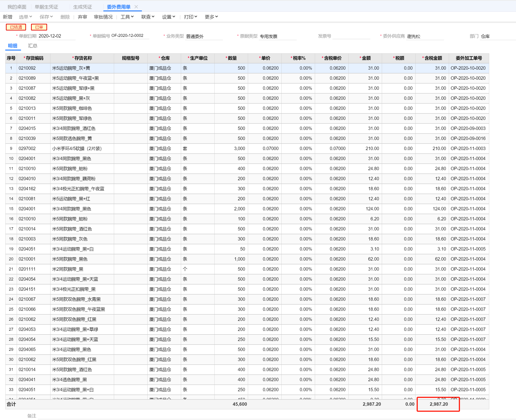Click the 已结清 status stamp
This screenshot has height=420, width=516.
coord(16,27)
